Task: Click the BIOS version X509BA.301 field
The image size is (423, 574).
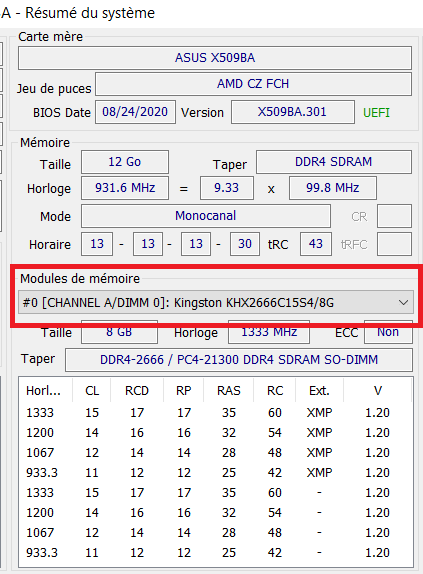Action: pyautogui.click(x=292, y=112)
